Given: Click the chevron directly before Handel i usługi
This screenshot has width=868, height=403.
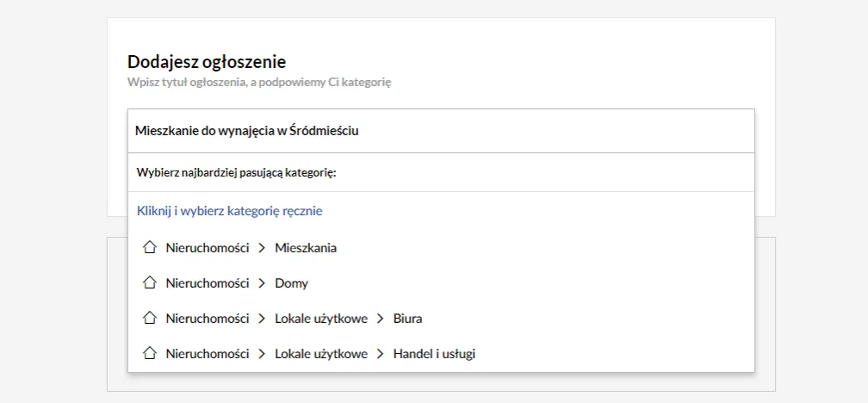Looking at the screenshot, I should pyautogui.click(x=380, y=353).
